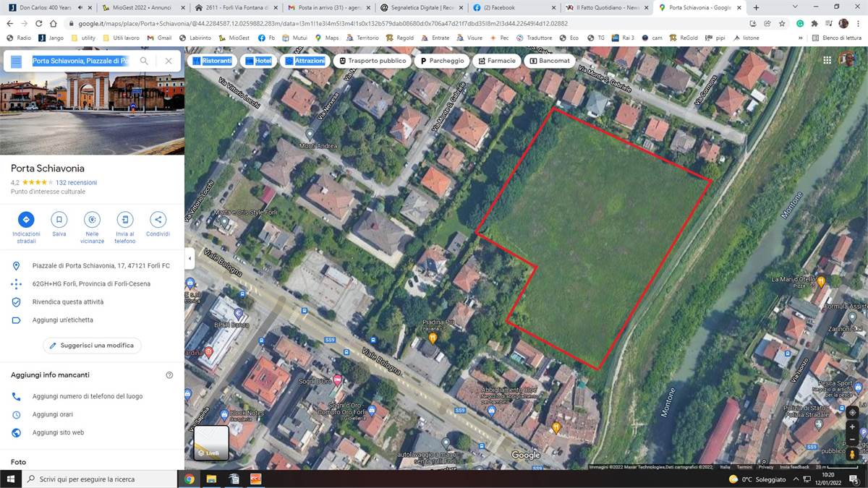Clear the search with the X icon
The image size is (868, 488).
(169, 61)
